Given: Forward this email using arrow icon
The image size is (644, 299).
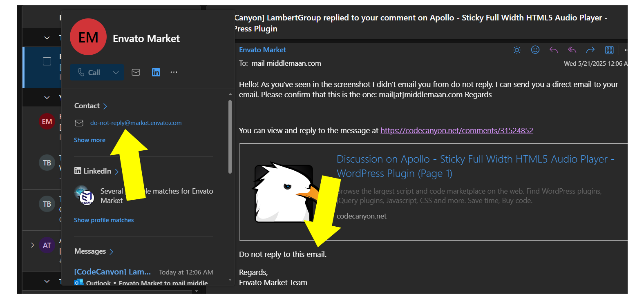Looking at the screenshot, I should point(590,50).
